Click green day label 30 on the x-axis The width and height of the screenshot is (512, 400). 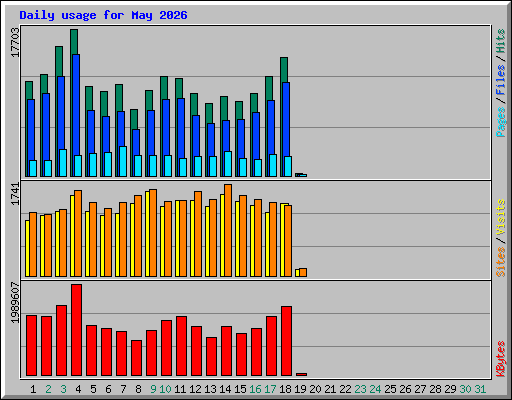tap(465, 389)
